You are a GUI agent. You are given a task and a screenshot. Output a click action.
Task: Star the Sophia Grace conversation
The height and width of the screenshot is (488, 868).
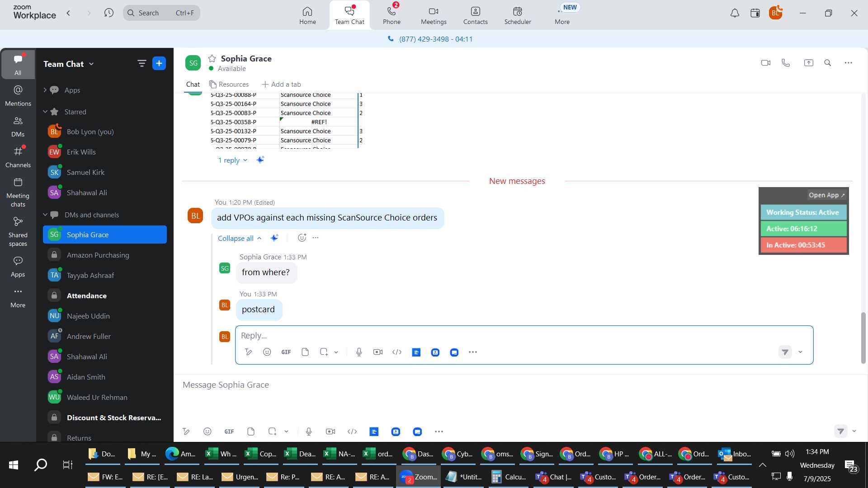click(212, 59)
